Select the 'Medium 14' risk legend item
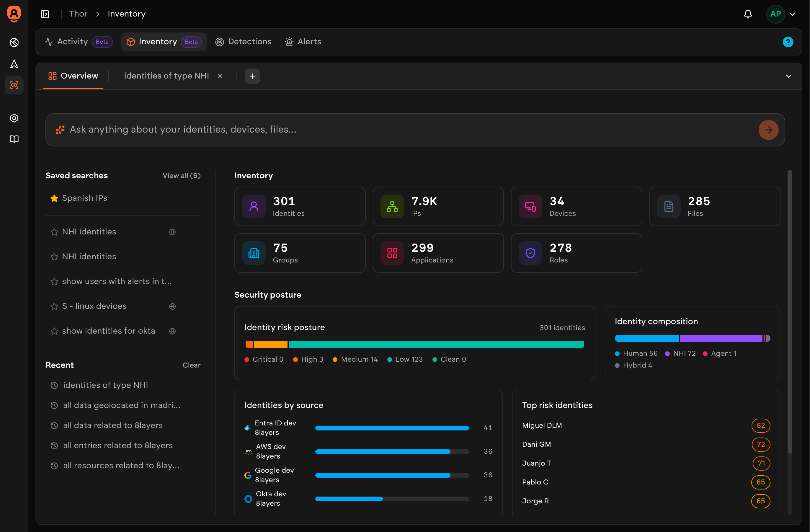Image resolution: width=810 pixels, height=532 pixels. tap(355, 359)
